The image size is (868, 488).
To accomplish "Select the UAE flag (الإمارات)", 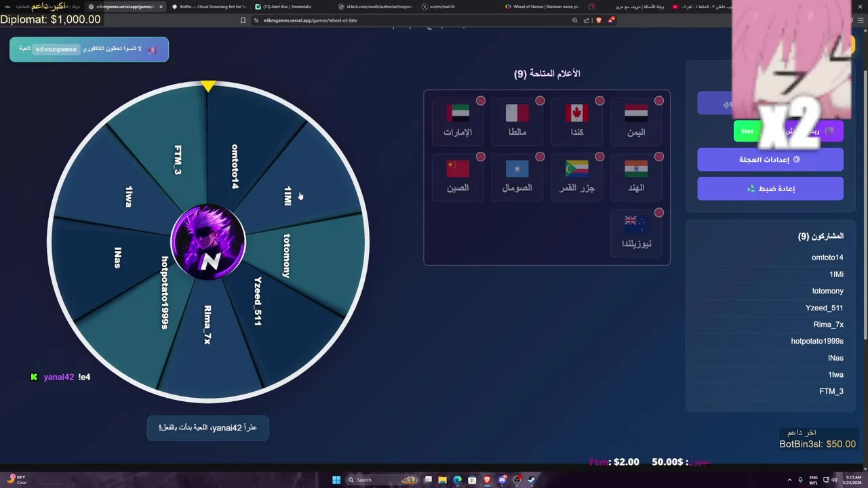I will click(x=458, y=120).
